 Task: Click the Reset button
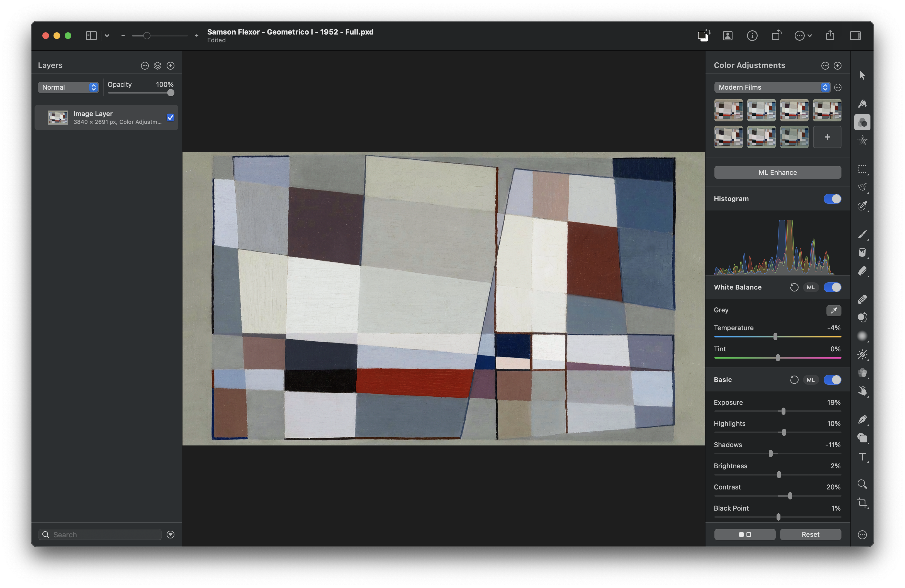pyautogui.click(x=810, y=535)
